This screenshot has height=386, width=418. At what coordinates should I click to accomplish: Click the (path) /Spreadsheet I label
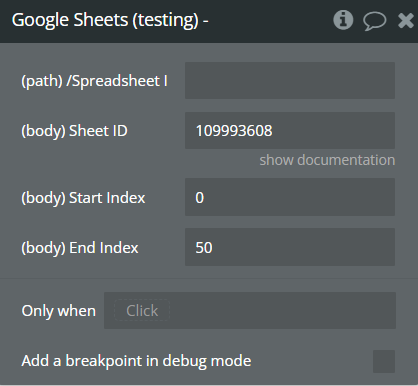click(x=95, y=81)
